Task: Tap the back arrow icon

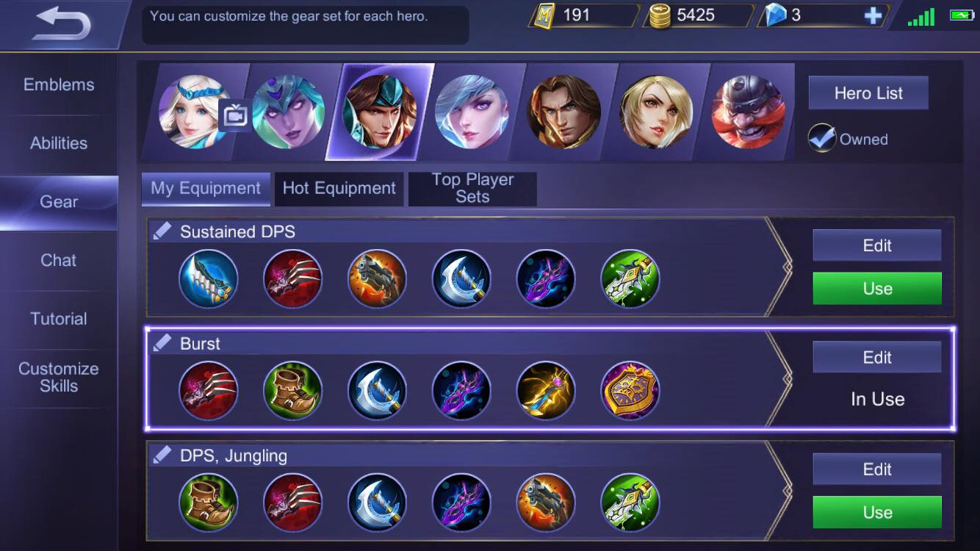Action: pos(62,24)
